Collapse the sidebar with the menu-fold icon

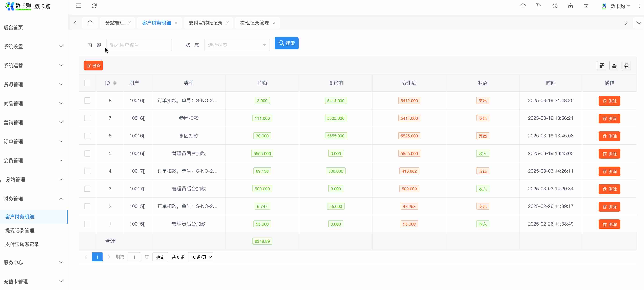pyautogui.click(x=78, y=6)
